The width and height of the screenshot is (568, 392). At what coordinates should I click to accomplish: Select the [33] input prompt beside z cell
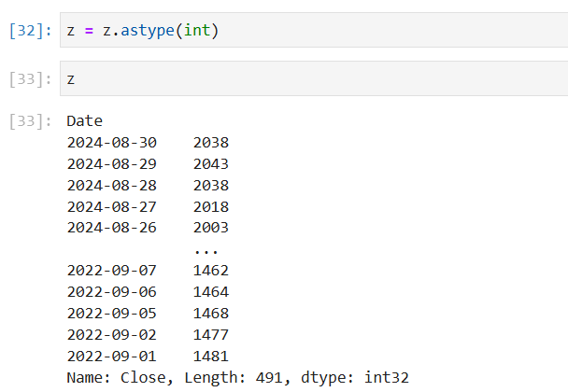pos(32,78)
